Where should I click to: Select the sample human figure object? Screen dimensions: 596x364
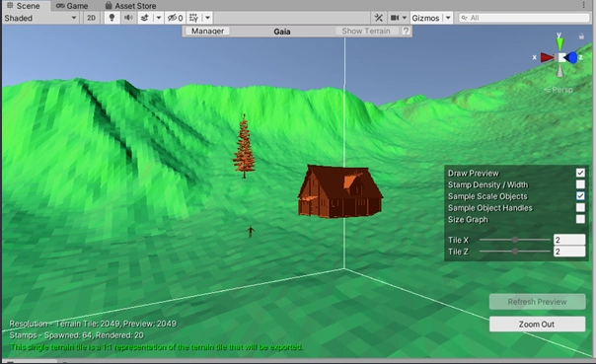click(x=251, y=232)
